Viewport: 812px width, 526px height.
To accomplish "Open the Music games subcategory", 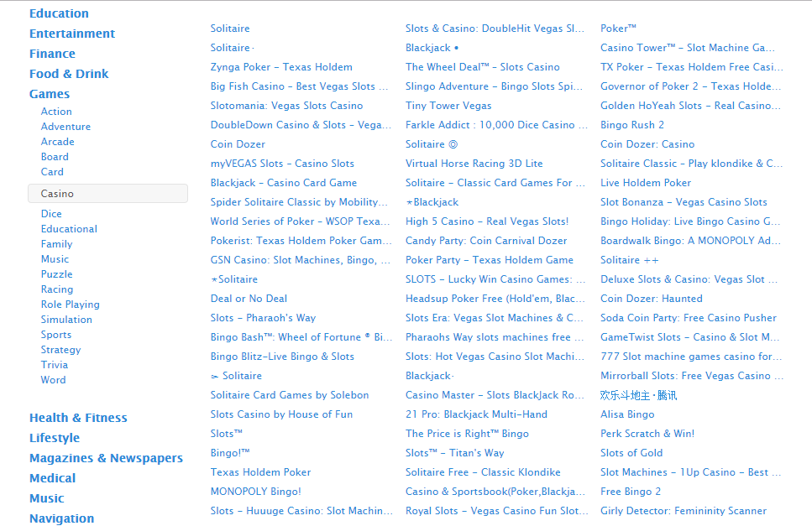I will tap(55, 258).
